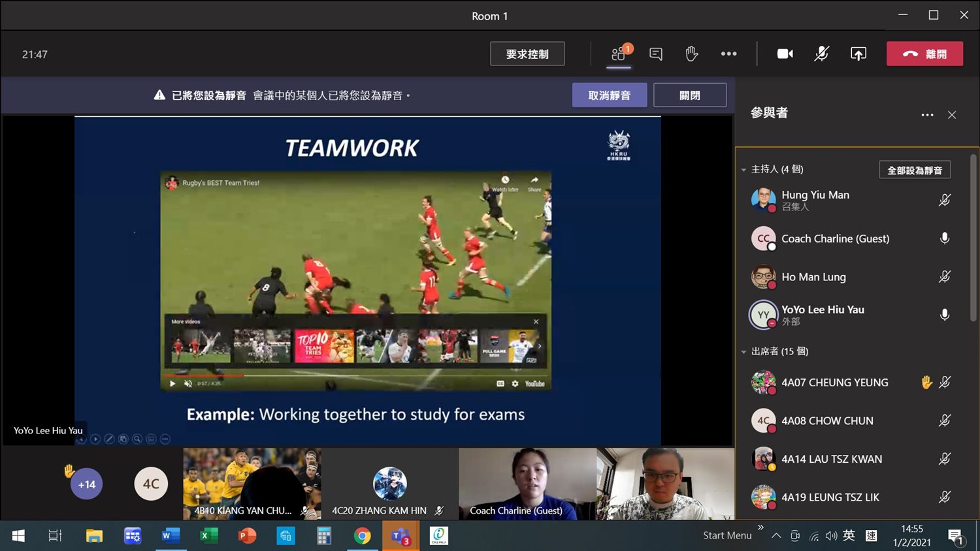Collapse the attendees group of 15
Image resolution: width=980 pixels, height=551 pixels.
pyautogui.click(x=743, y=352)
